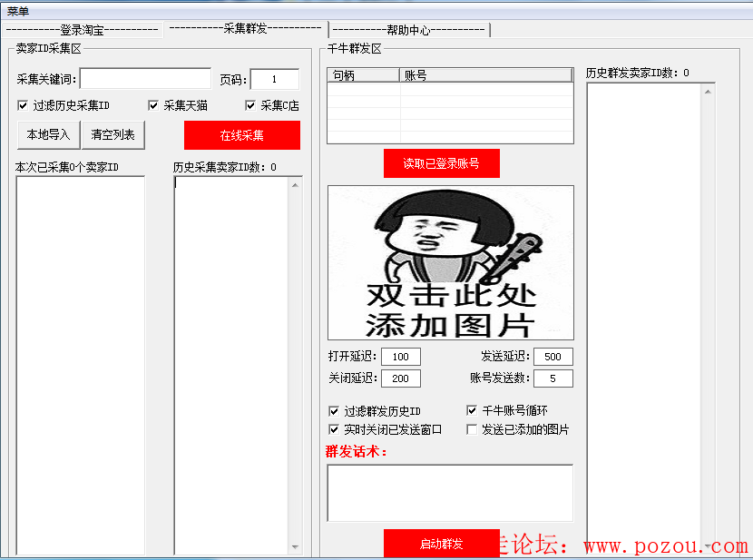The height and width of the screenshot is (560, 753).
Task: Start collecting with the 在线采集 button
Action: 242,135
